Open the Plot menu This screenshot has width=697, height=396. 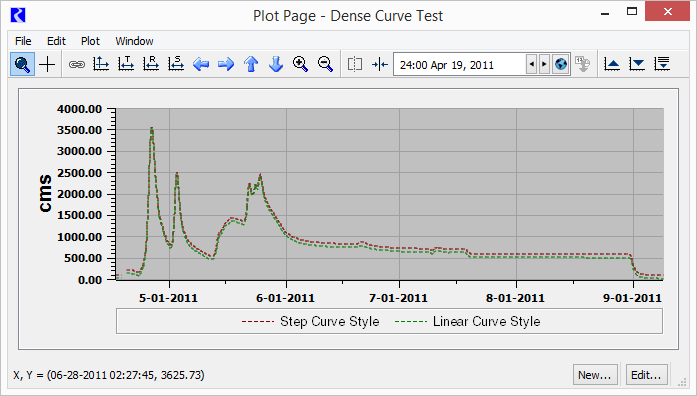click(90, 41)
